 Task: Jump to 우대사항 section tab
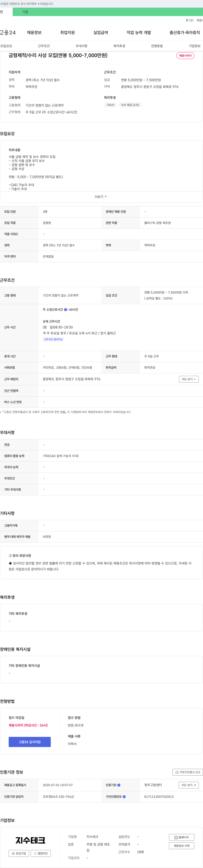[x=81, y=46]
